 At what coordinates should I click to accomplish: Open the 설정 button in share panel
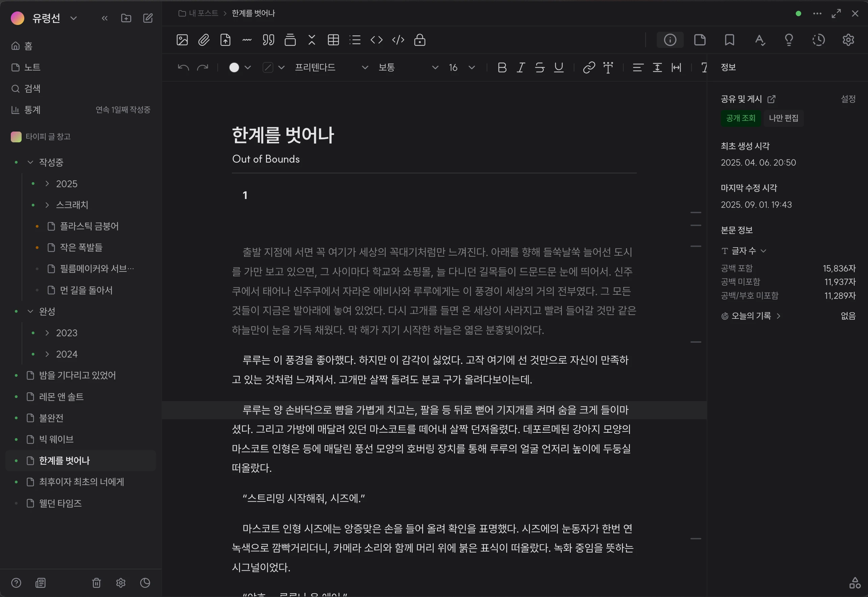[848, 98]
